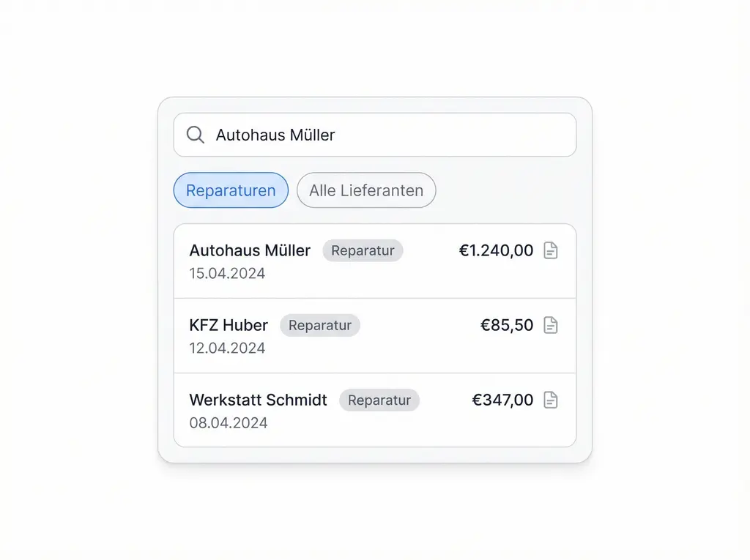Open the invoice document icon for Werkstatt Schmidt

(551, 400)
